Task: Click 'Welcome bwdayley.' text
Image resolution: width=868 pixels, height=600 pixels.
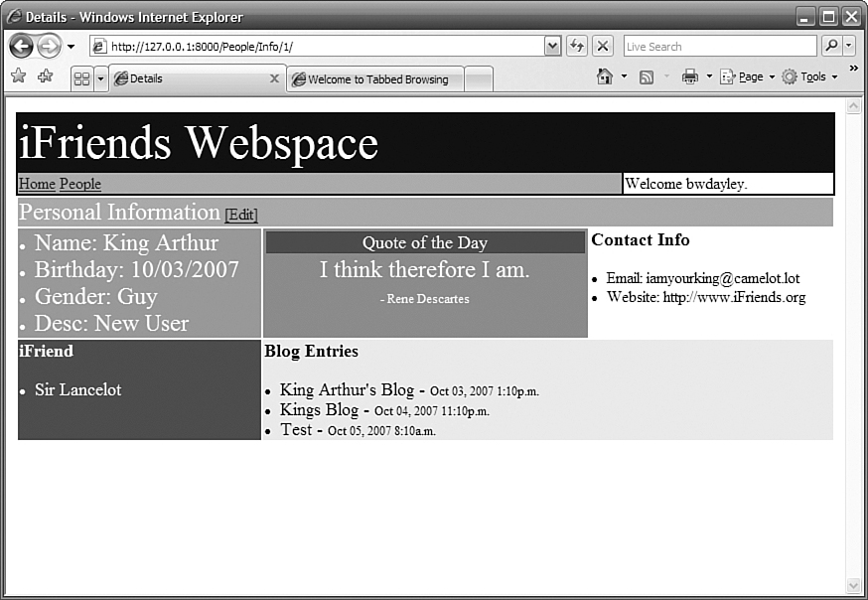Action: 686,184
